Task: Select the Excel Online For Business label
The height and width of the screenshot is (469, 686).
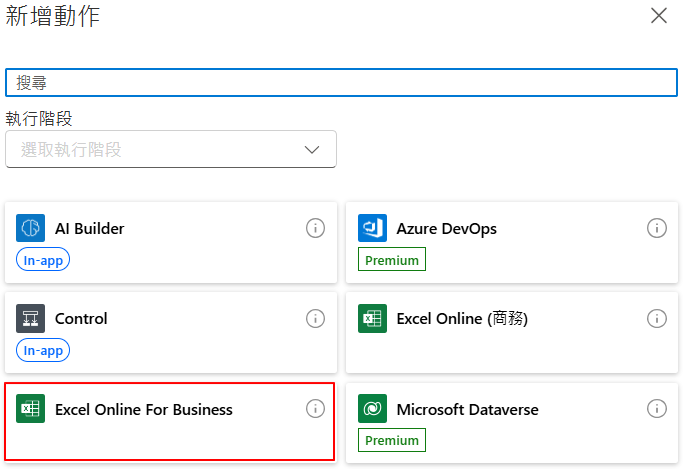Action: pos(144,410)
